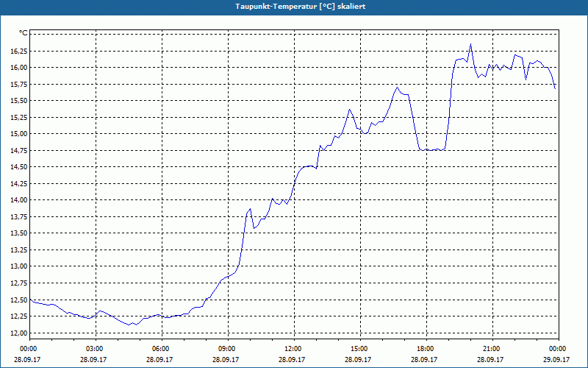Click the "28.09.17" date under 09:00

click(226, 359)
